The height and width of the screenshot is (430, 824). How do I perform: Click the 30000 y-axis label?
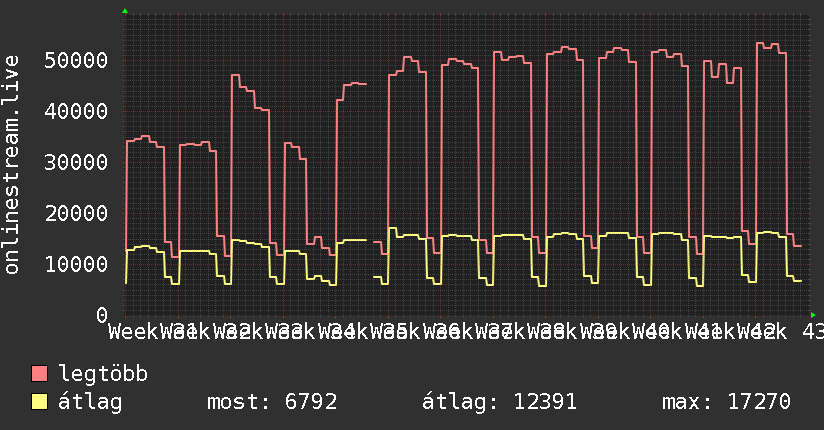pyautogui.click(x=76, y=162)
